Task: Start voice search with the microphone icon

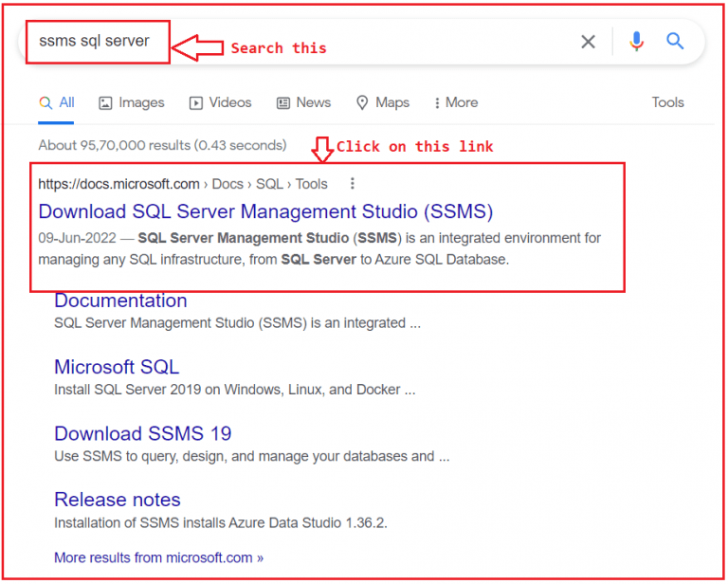Action: tap(636, 42)
